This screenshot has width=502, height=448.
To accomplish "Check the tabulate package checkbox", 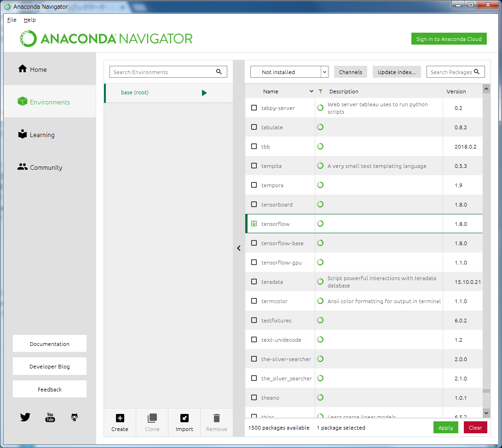I will 254,127.
